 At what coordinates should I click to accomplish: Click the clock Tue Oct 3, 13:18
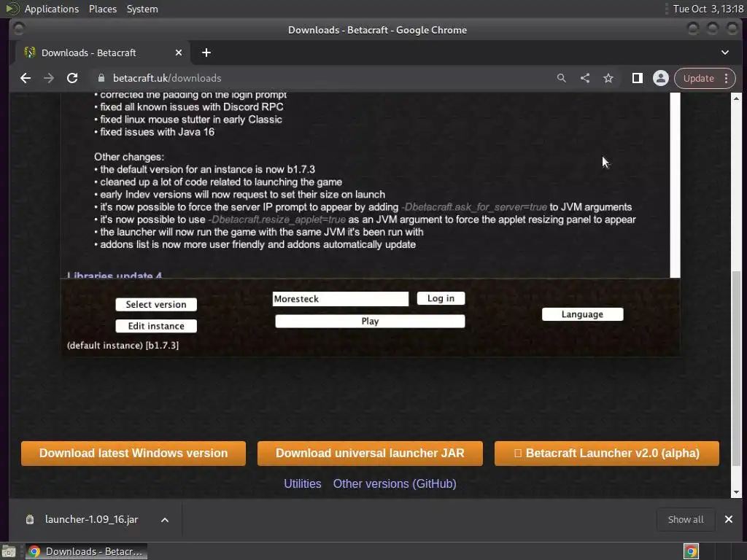pos(708,9)
